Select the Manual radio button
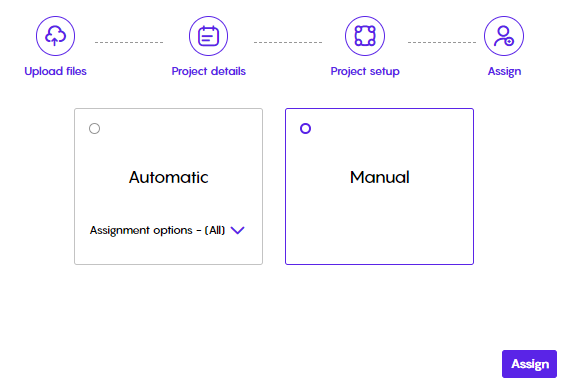This screenshot has height=391, width=571. (x=306, y=129)
